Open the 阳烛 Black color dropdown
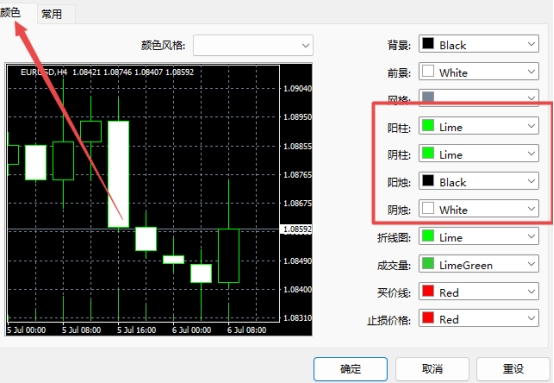The width and height of the screenshot is (554, 383). pos(479,181)
